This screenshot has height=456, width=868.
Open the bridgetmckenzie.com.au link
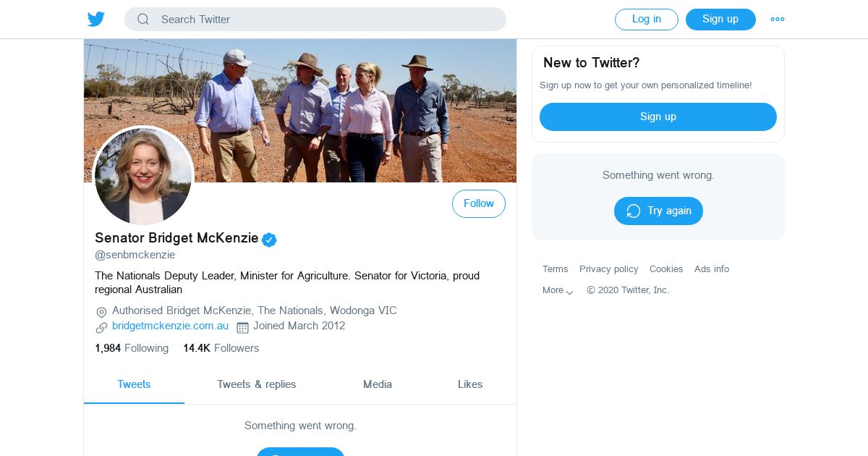(x=170, y=326)
